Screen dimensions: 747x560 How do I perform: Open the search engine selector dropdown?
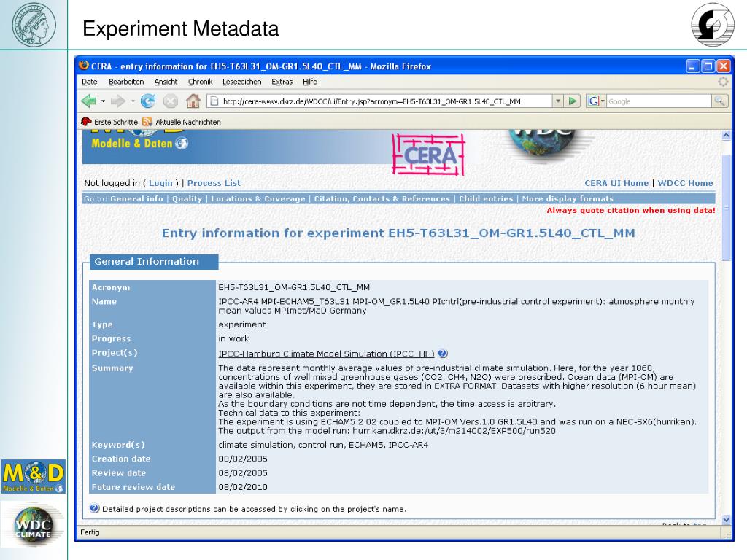pyautogui.click(x=603, y=101)
